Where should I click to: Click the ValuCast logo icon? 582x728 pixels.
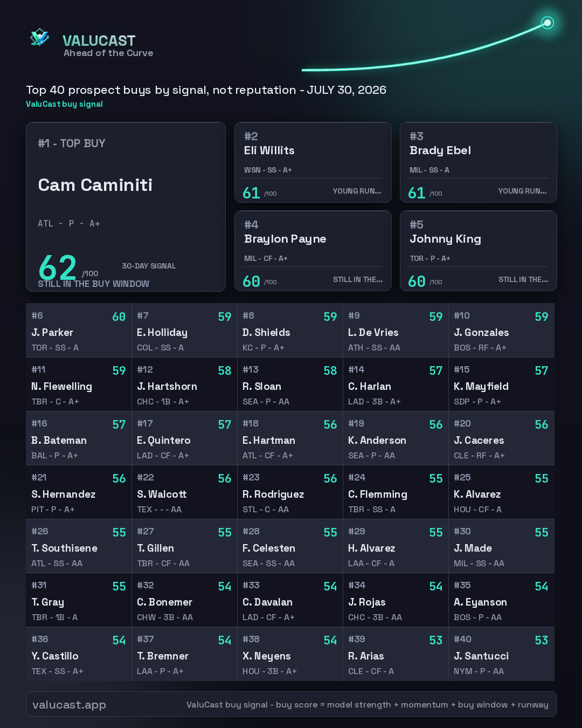40,37
